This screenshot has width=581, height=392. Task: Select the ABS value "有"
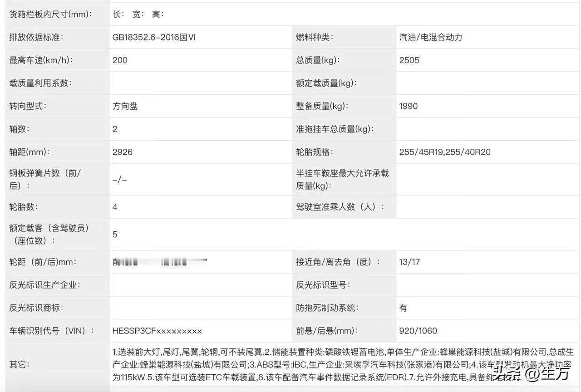(x=404, y=308)
